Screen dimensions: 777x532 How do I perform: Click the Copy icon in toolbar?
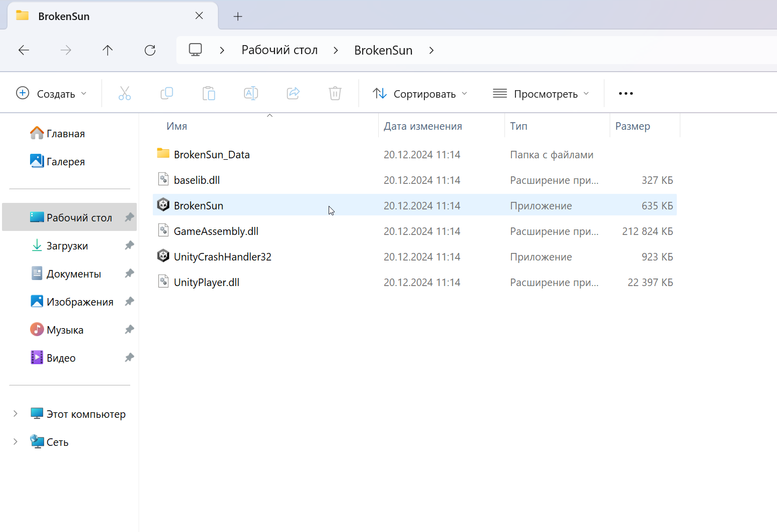click(167, 93)
